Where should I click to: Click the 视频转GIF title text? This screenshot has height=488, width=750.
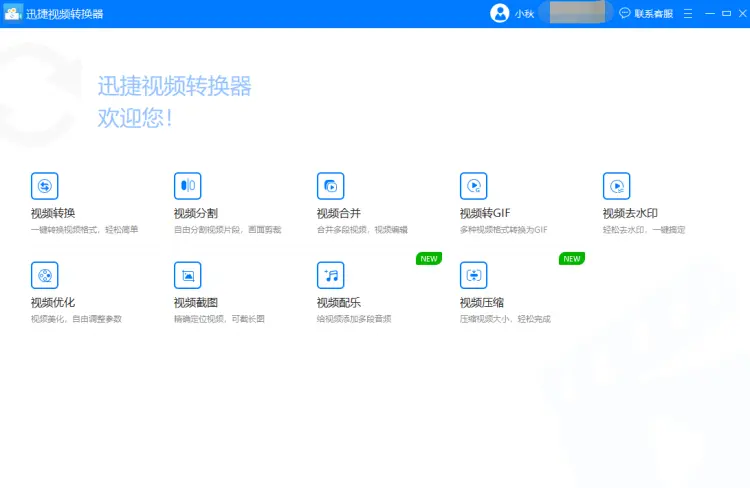pyautogui.click(x=485, y=213)
